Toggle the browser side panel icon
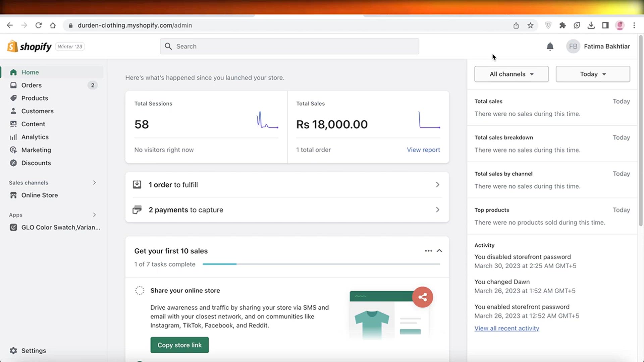 (605, 25)
